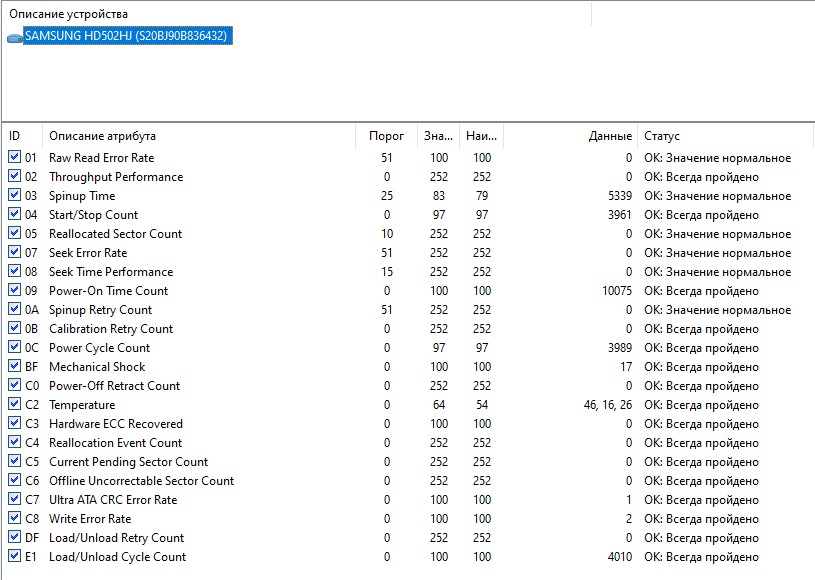This screenshot has width=815, height=580.
Task: Select the SAMSUNG HD502HJ device entry
Action: (128, 36)
